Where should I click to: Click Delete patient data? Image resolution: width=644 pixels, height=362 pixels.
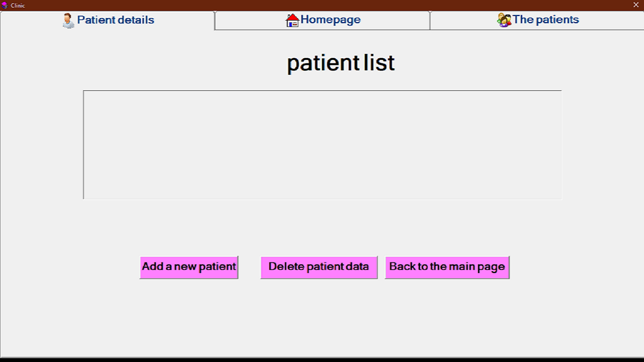(318, 267)
